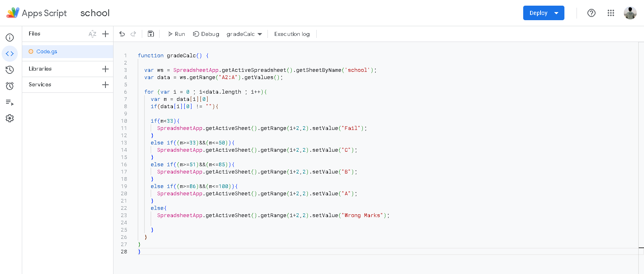The image size is (644, 274).
Task: Click the 'else if((m>=86)&&(m<=100))' line
Action: 194,186
